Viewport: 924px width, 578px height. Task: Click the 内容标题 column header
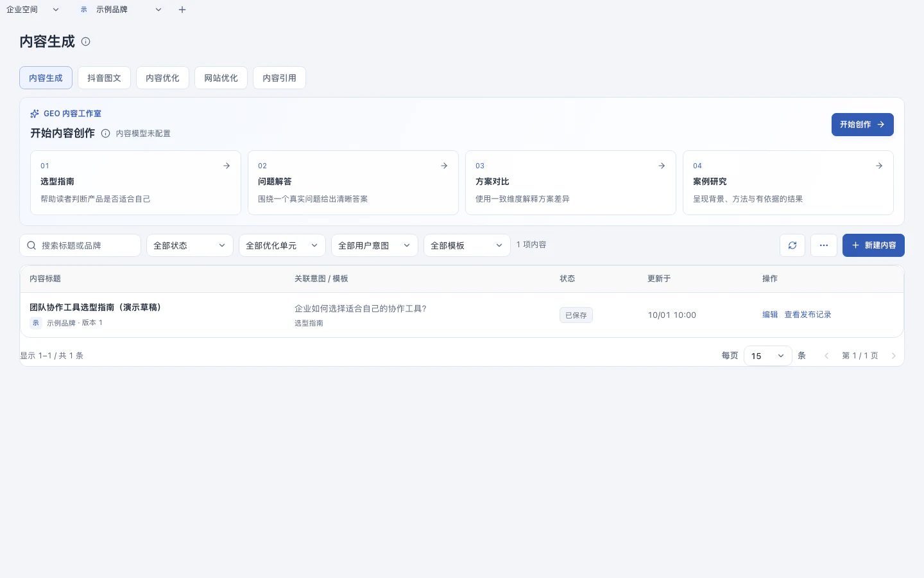coord(45,279)
